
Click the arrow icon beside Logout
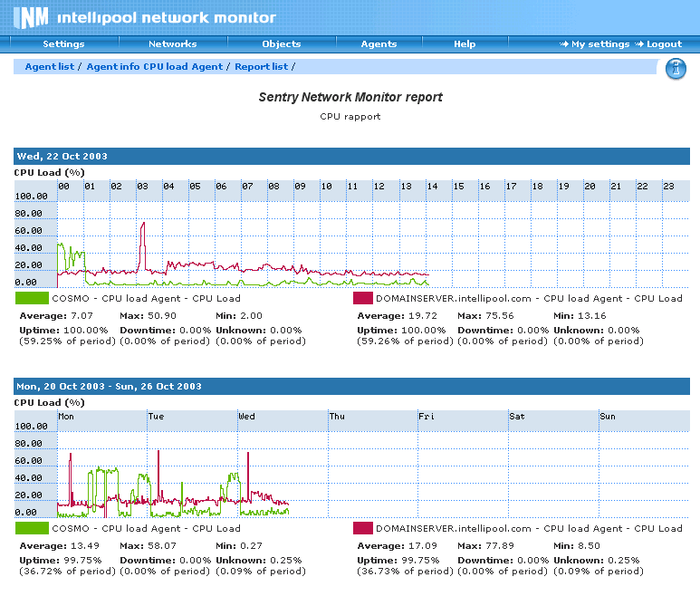tap(639, 44)
